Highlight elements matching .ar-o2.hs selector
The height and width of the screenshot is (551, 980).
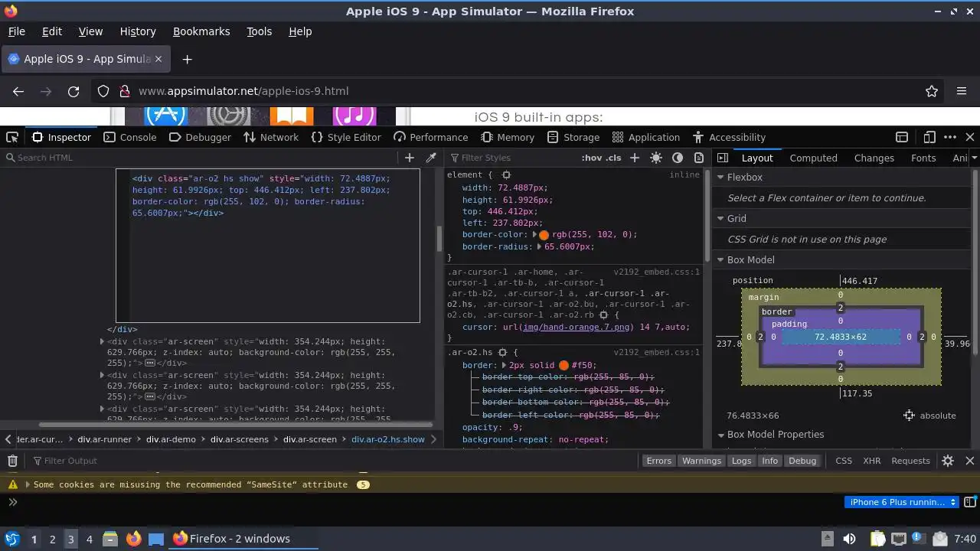point(503,353)
